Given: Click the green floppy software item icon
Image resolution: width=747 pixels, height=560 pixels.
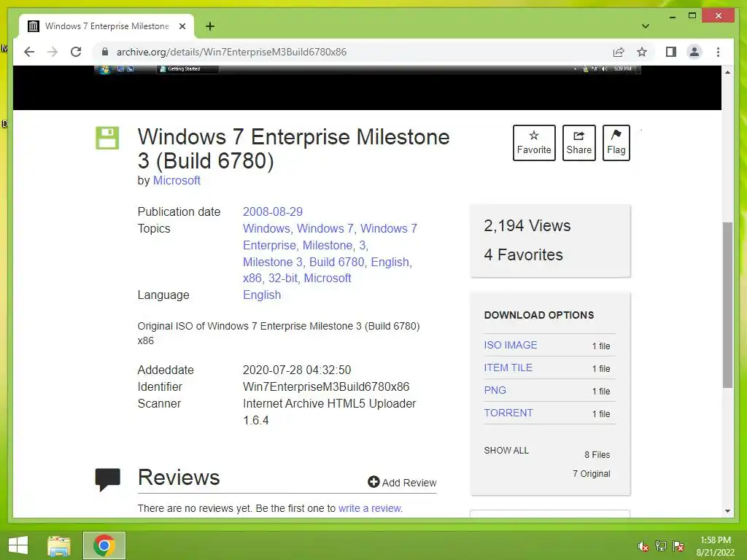Looking at the screenshot, I should point(107,138).
